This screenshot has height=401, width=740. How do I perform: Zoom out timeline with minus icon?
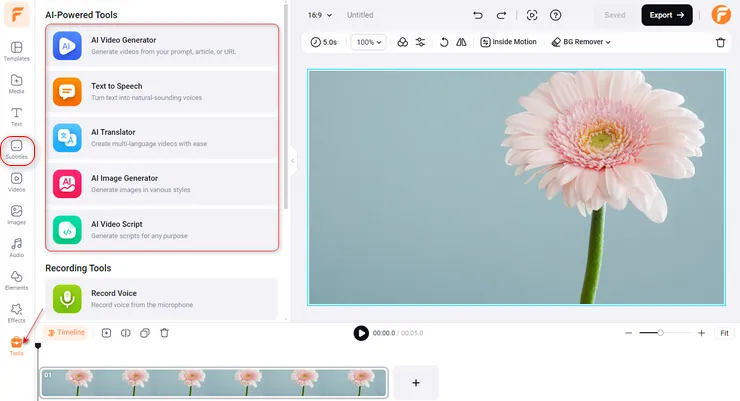[x=629, y=333]
